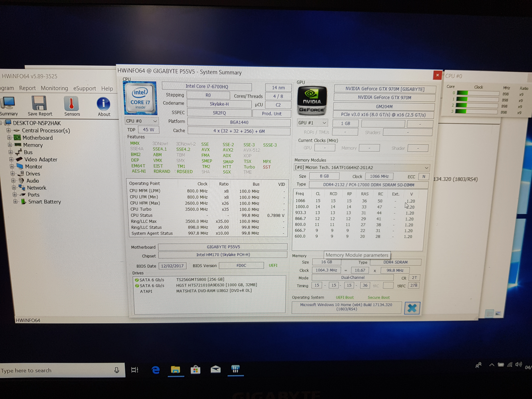Viewport: 532px width, 399px height.
Task: Select the Video Adapter tree icon
Action: tap(19, 159)
